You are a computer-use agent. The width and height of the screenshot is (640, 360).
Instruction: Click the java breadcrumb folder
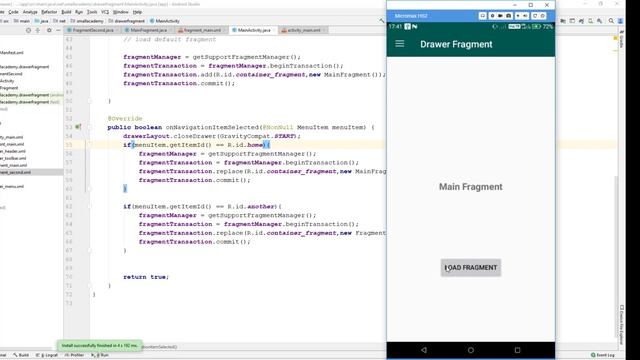coord(42,21)
